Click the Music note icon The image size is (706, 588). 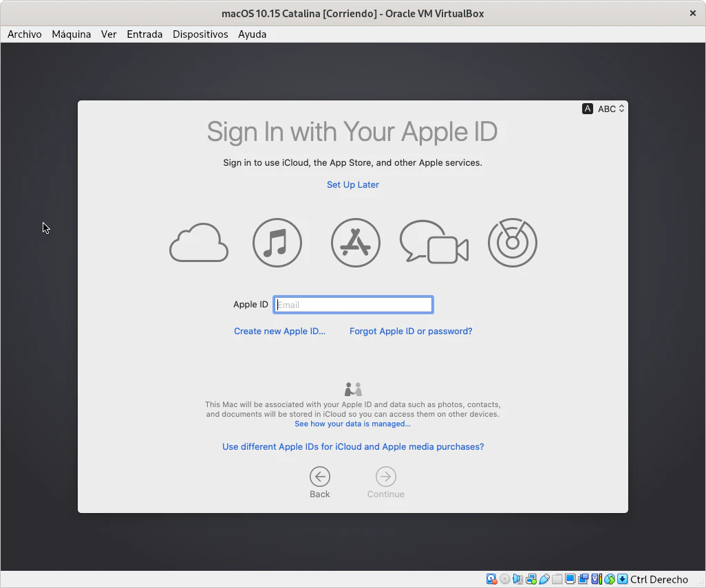(x=277, y=243)
